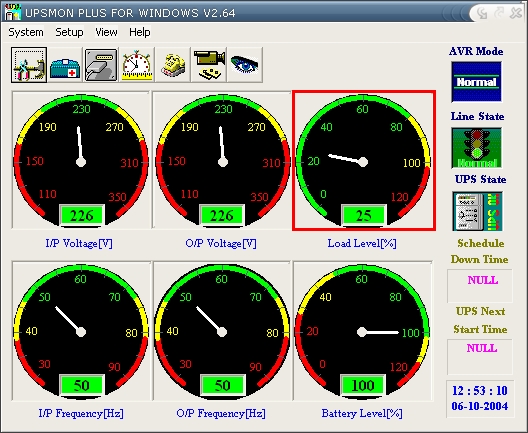Viewport: 528px width, 433px height.
Task: Click the UPS Next Start Time NULL field
Action: click(480, 356)
